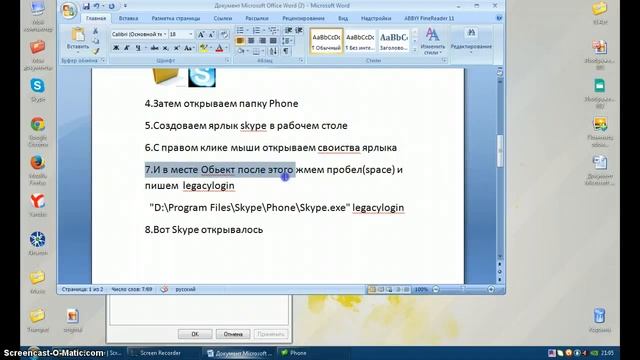Undo the last action in Quick Access toolbar
Viewport: 640px width, 360px height.
click(x=97, y=6)
